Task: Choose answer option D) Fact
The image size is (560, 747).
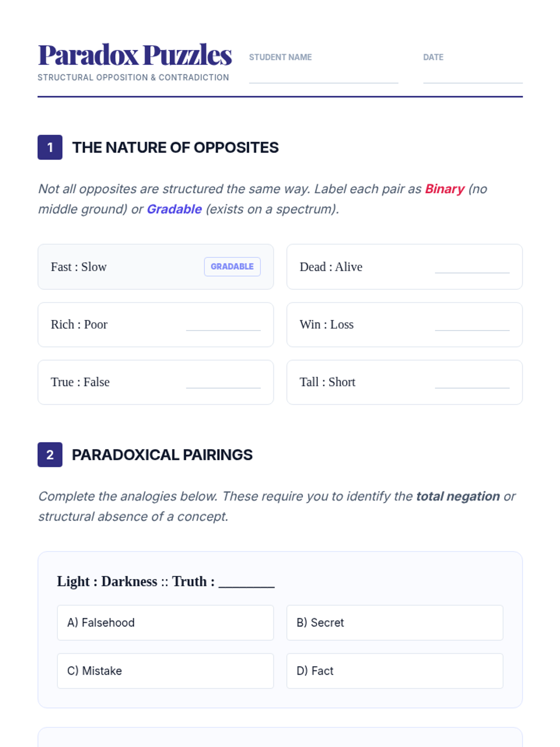Action: click(x=395, y=671)
